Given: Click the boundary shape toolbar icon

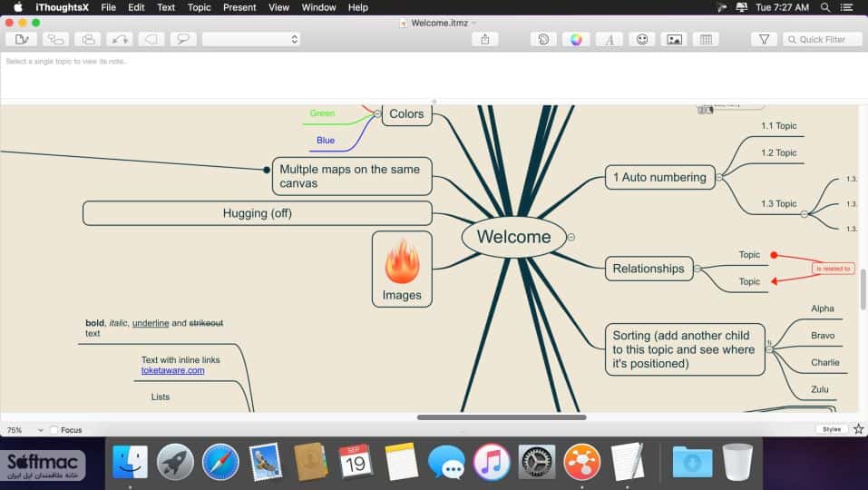Looking at the screenshot, I should (x=151, y=39).
